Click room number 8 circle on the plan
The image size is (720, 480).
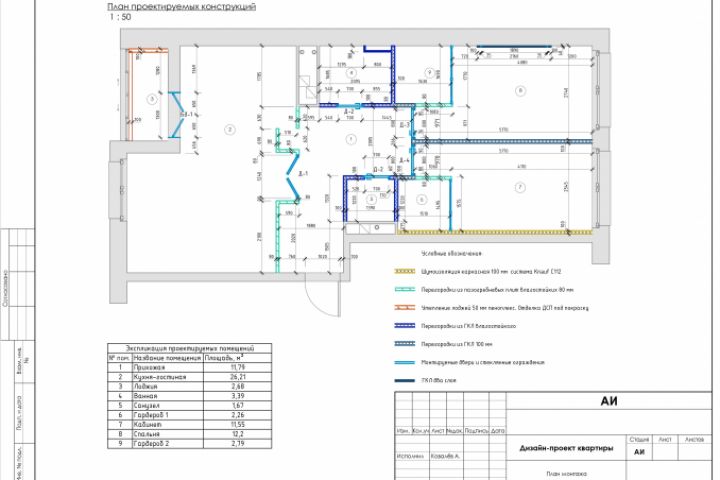tap(520, 90)
